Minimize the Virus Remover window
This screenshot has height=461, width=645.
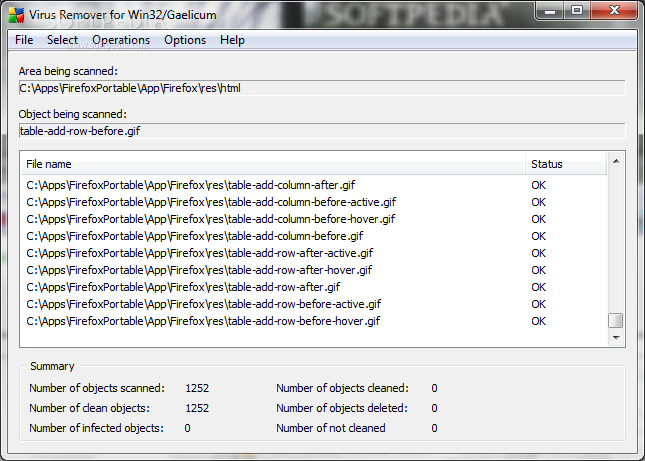click(x=550, y=11)
